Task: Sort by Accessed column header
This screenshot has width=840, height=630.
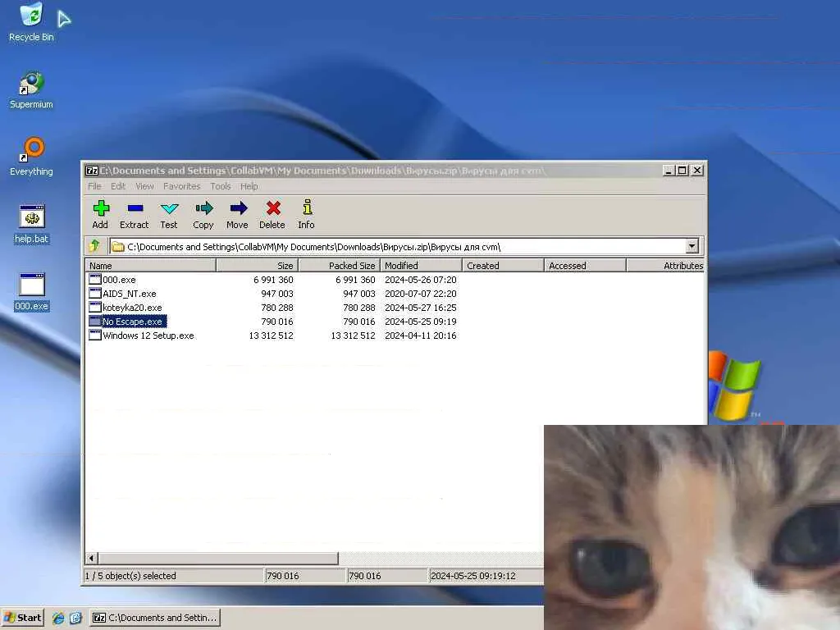Action: (x=585, y=265)
